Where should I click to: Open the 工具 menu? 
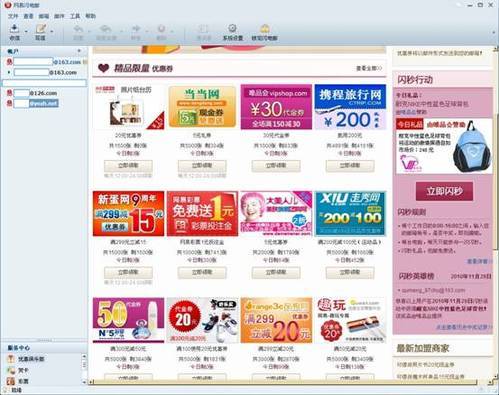(x=75, y=16)
